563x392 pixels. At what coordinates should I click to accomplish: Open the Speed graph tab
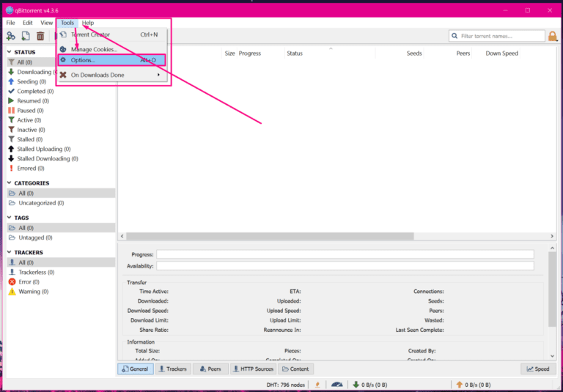tap(538, 369)
